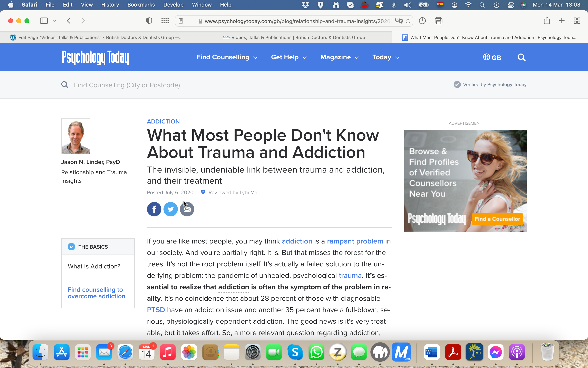Open the ADDICTION category link
The height and width of the screenshot is (368, 588).
point(163,121)
